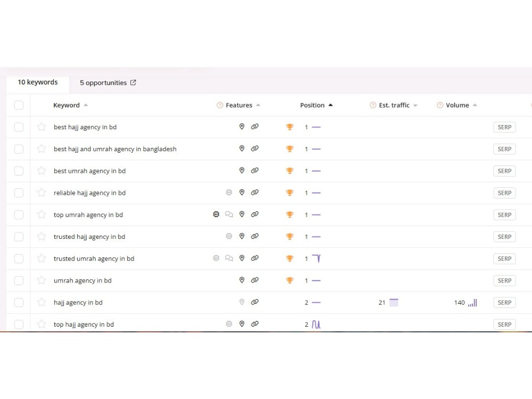
Task: Tick the best umrah agency in bd checkbox
Action: (19, 171)
